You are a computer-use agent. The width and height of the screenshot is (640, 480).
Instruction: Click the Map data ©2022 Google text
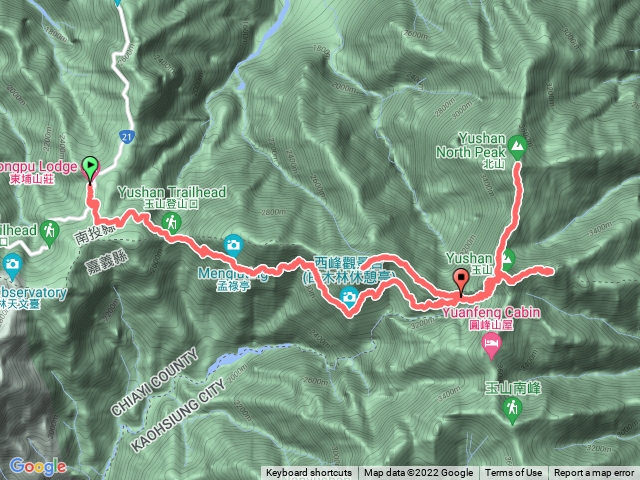(419, 473)
